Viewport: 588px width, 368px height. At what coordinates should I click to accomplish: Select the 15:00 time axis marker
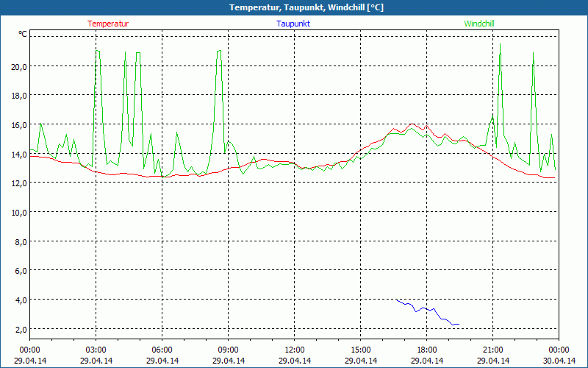click(x=361, y=350)
